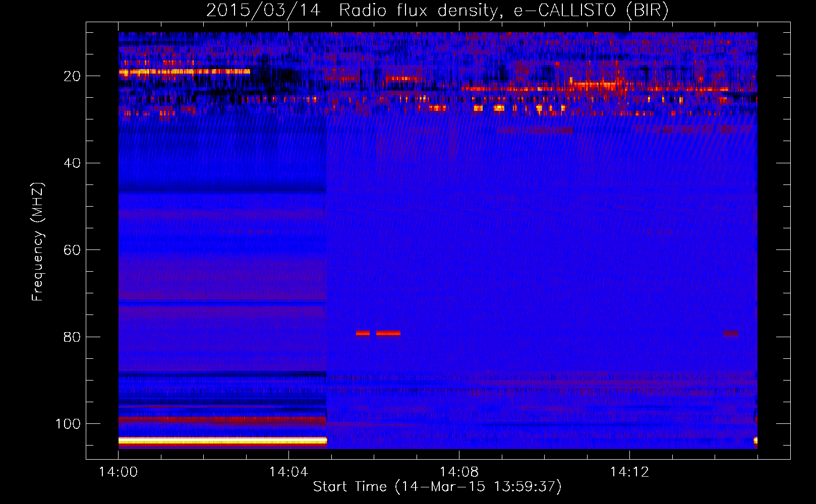Click the 14:12 time tick label

629,472
